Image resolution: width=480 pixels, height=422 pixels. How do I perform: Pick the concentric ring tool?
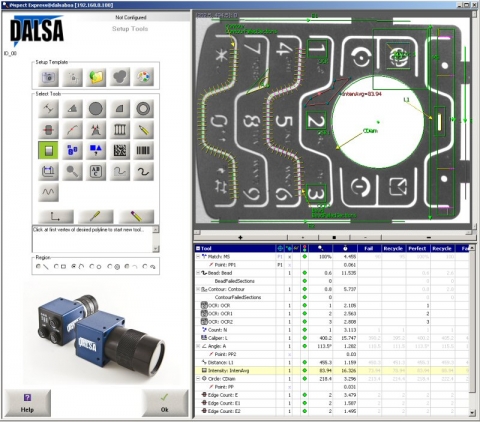click(143, 109)
